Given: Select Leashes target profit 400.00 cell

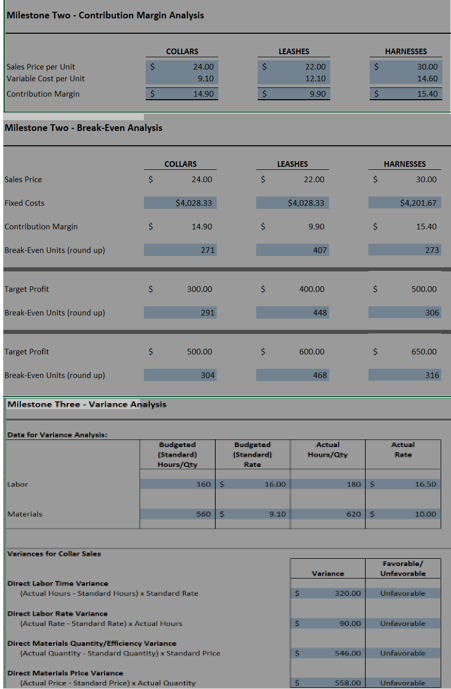Looking at the screenshot, I should [x=292, y=289].
